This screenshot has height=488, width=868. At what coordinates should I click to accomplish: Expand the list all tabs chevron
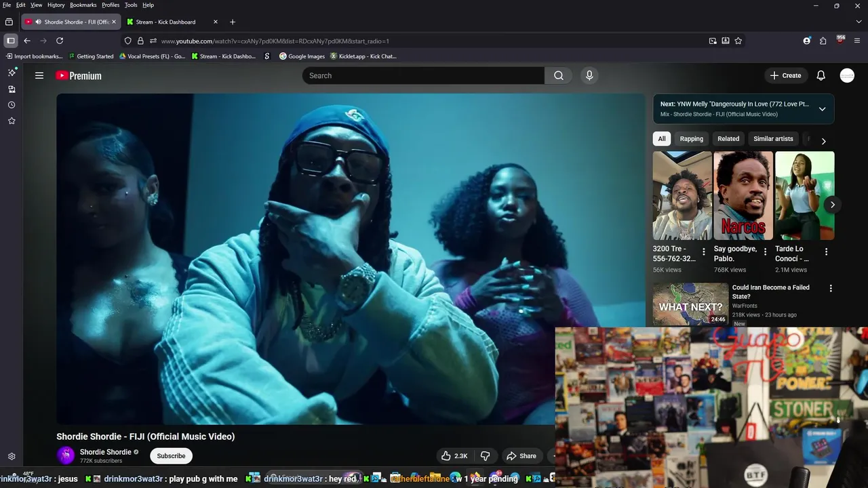(857, 22)
